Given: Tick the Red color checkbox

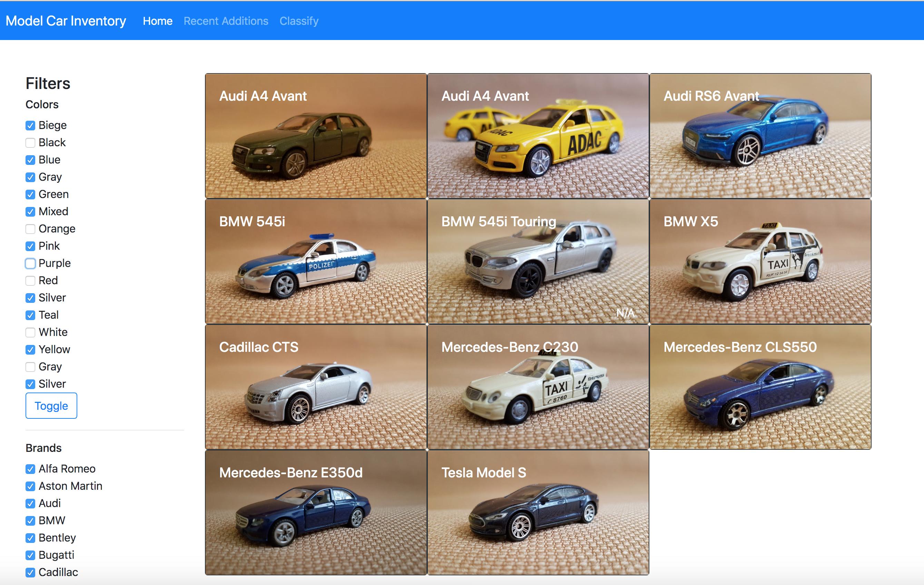Looking at the screenshot, I should click(x=30, y=281).
